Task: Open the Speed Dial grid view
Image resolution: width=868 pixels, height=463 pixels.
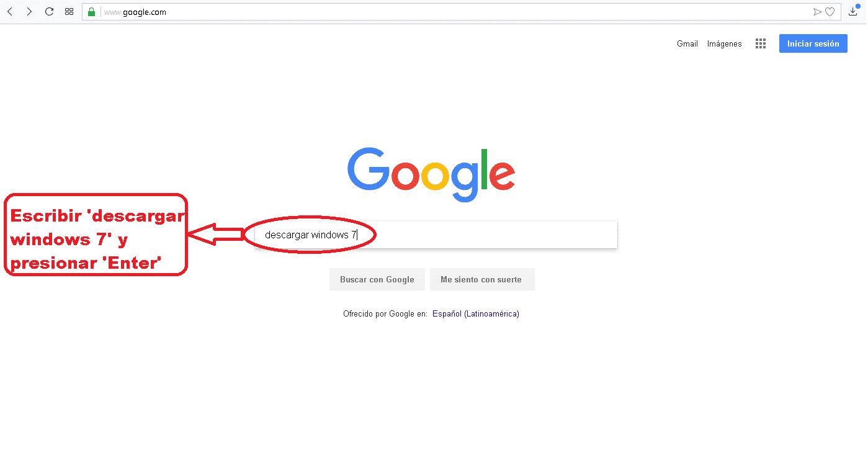Action: pos(69,12)
